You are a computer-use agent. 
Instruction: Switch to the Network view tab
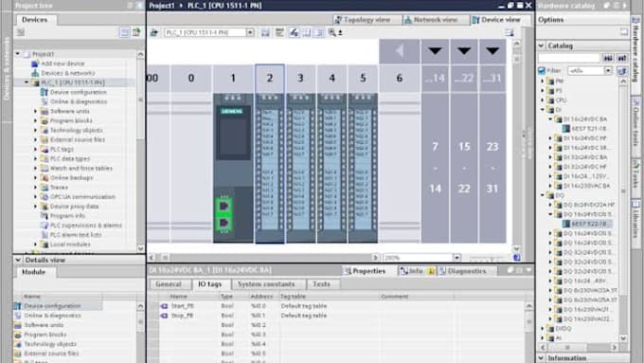click(x=436, y=20)
